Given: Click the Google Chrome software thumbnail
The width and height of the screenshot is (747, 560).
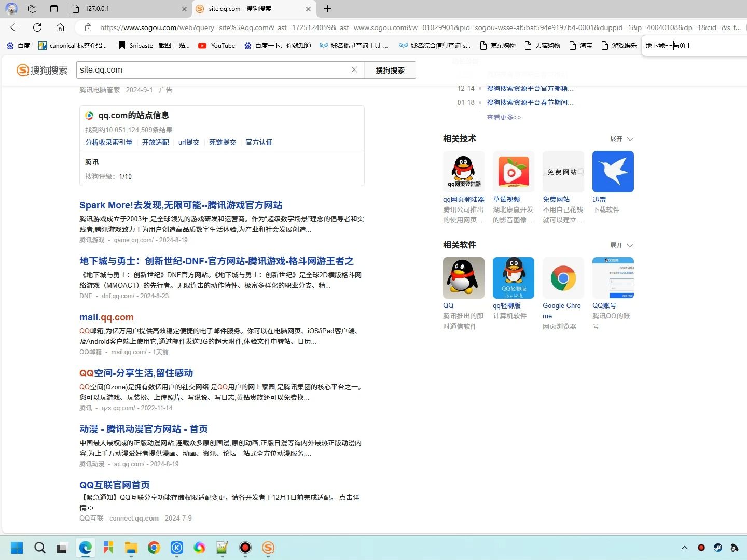Looking at the screenshot, I should pyautogui.click(x=563, y=278).
